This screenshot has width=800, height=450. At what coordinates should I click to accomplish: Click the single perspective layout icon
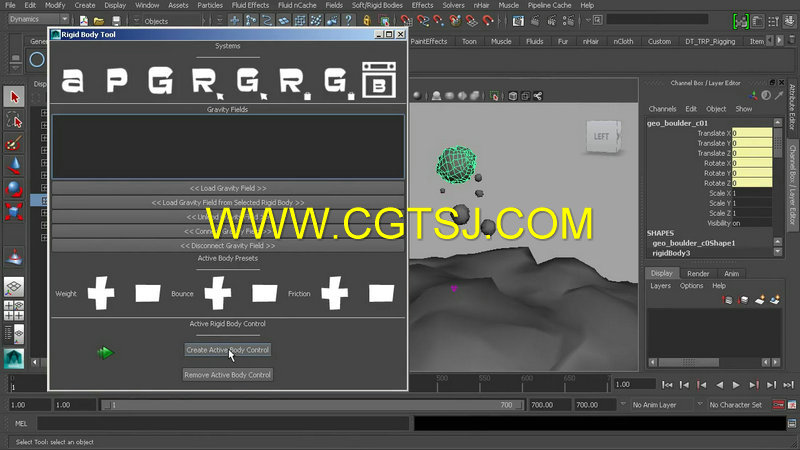[x=14, y=288]
